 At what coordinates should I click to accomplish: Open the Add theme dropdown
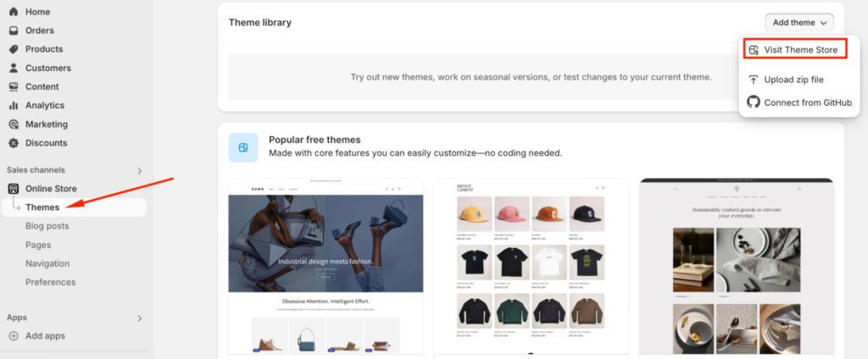click(x=799, y=23)
